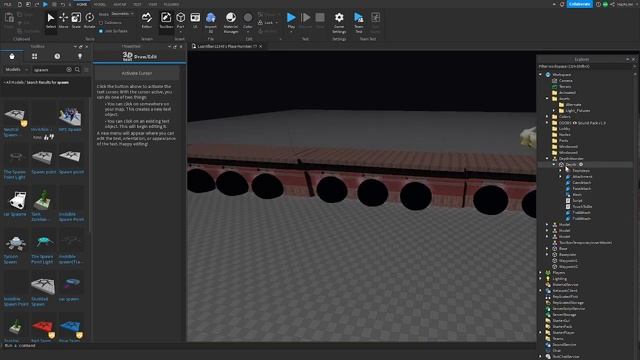Screen dimensions: 640x360
Task: Switch to the PLUGINS ribbon tab
Action: (171, 4)
